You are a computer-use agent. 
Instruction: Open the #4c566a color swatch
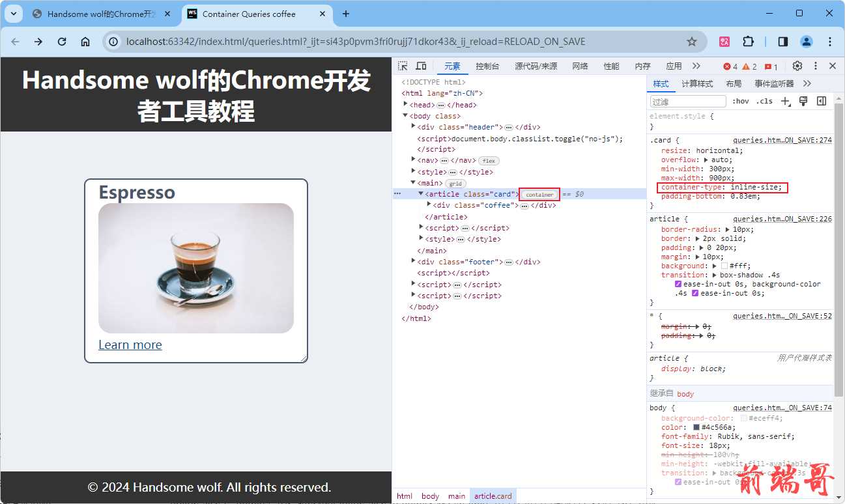tap(696, 427)
